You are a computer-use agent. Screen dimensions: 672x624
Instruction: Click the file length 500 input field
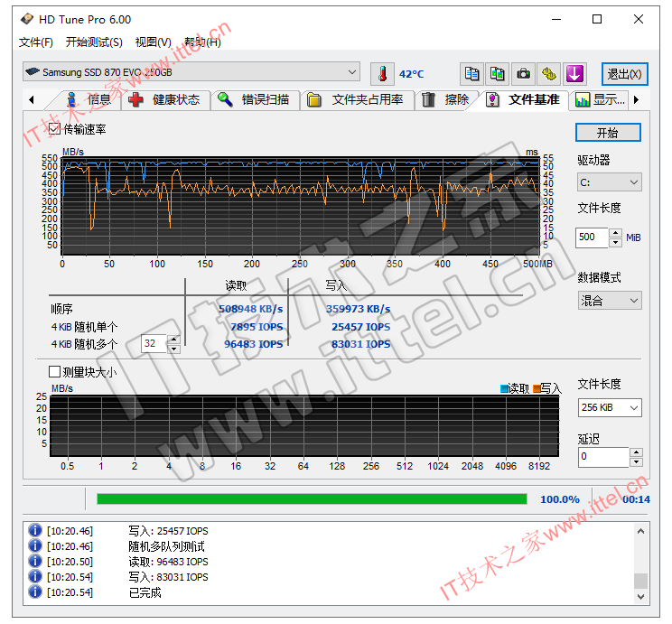coord(592,237)
